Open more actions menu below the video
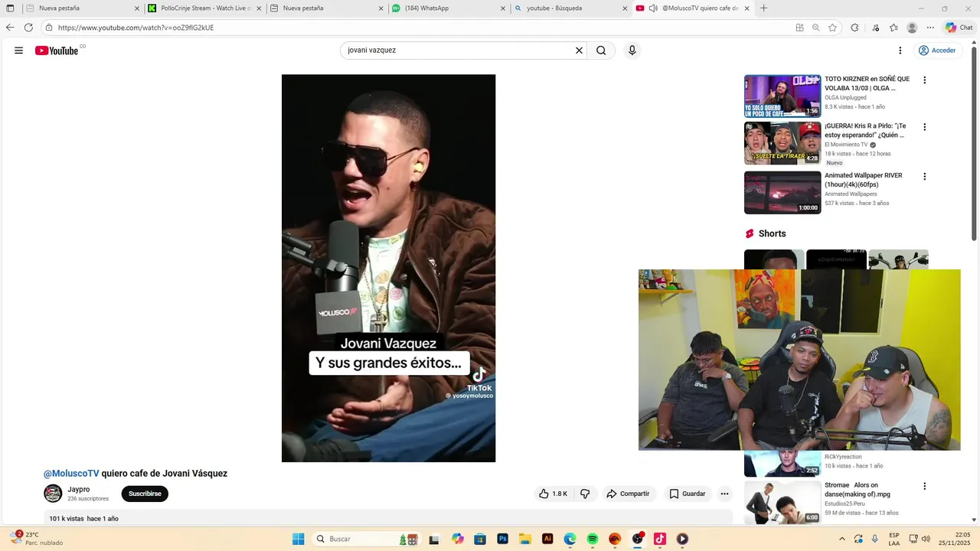This screenshot has width=980, height=551. tap(724, 494)
